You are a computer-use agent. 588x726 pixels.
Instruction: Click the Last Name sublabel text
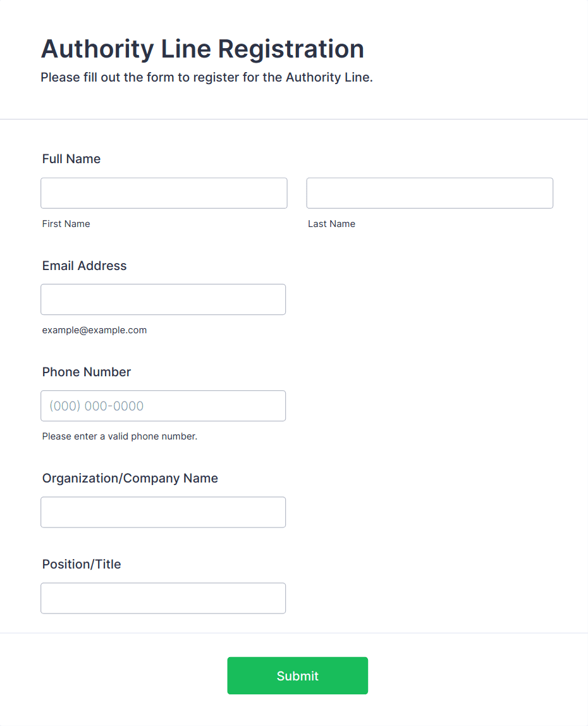click(x=331, y=224)
